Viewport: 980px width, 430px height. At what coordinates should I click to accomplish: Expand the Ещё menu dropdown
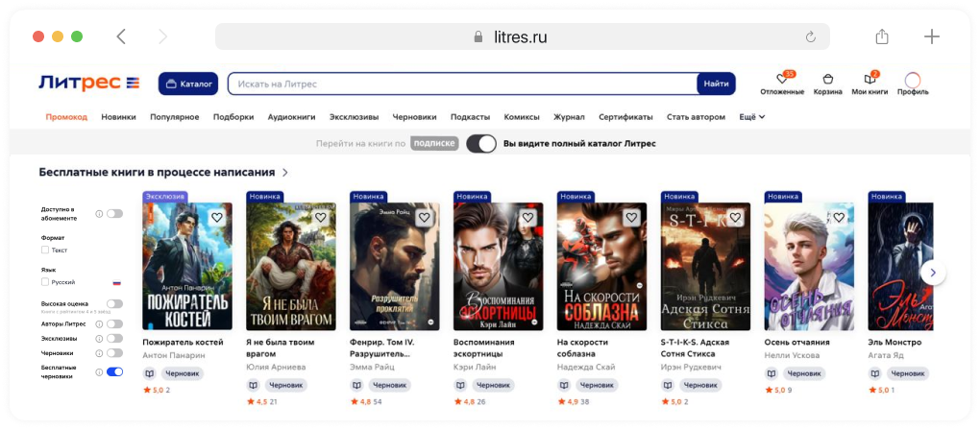tap(752, 117)
